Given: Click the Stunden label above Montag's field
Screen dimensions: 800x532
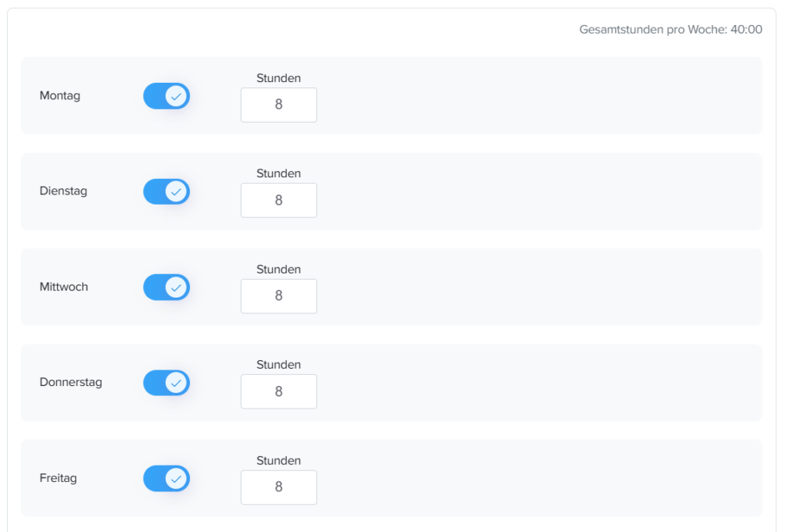Looking at the screenshot, I should pos(279,78).
